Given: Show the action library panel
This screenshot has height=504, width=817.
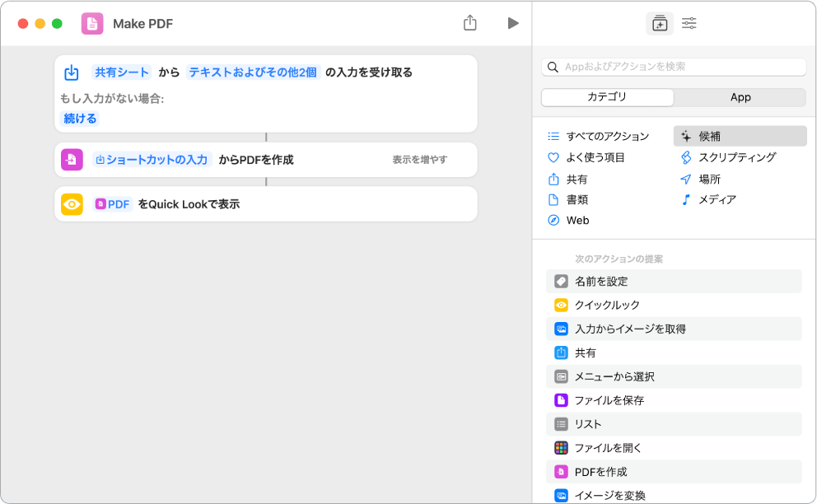Looking at the screenshot, I should click(x=660, y=23).
